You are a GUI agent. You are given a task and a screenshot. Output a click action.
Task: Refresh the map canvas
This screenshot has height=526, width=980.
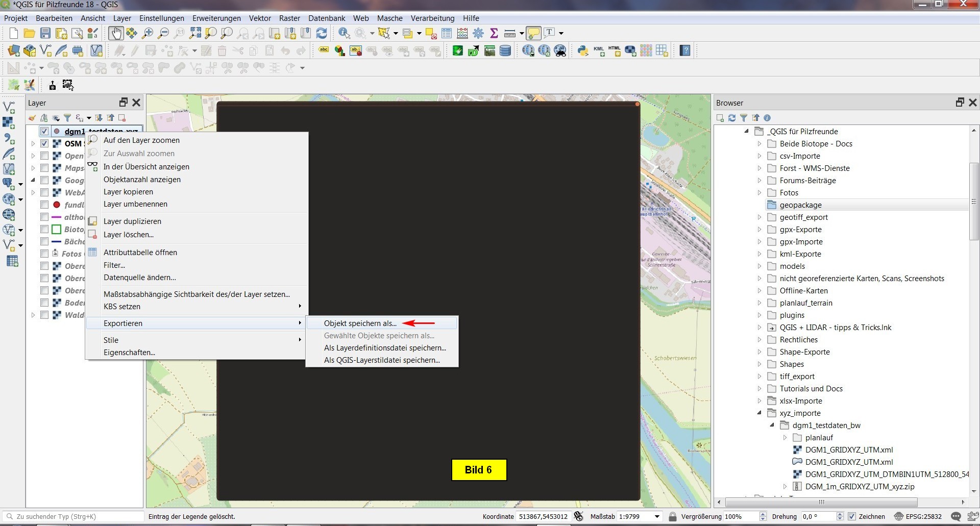(322, 34)
